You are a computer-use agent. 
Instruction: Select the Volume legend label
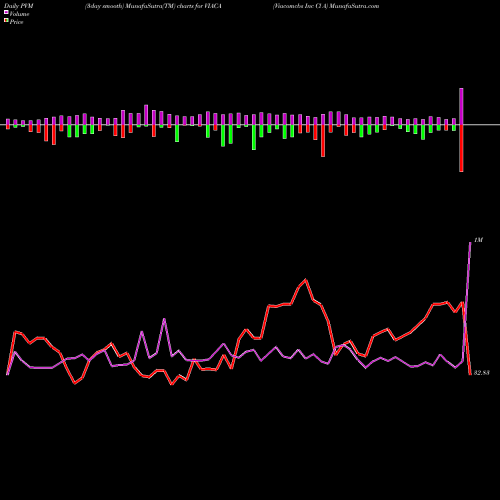19,14
